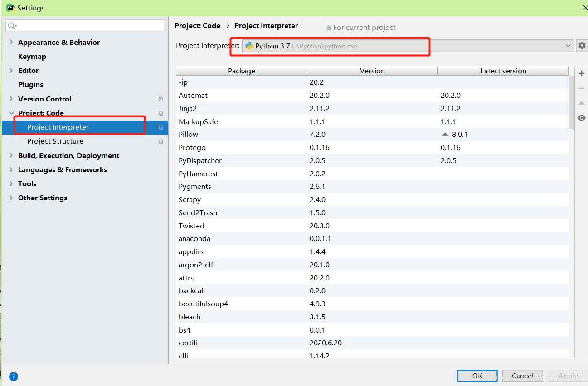Select the PyDispatcher package row
This screenshot has height=386, width=588.
click(372, 161)
